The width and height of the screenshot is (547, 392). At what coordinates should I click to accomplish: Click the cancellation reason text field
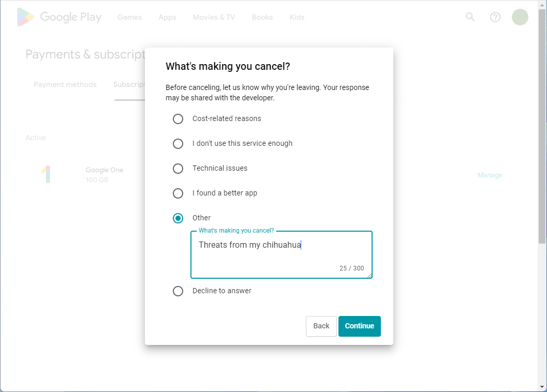coord(281,253)
